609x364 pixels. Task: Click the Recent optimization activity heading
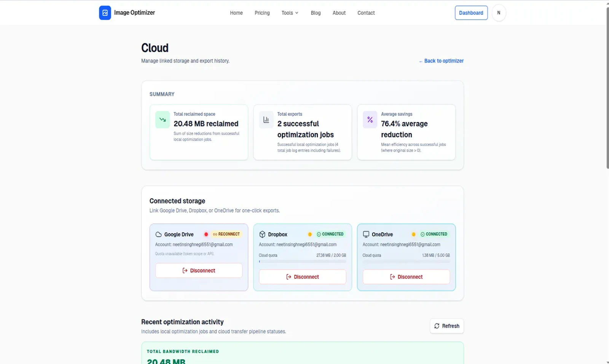click(182, 322)
